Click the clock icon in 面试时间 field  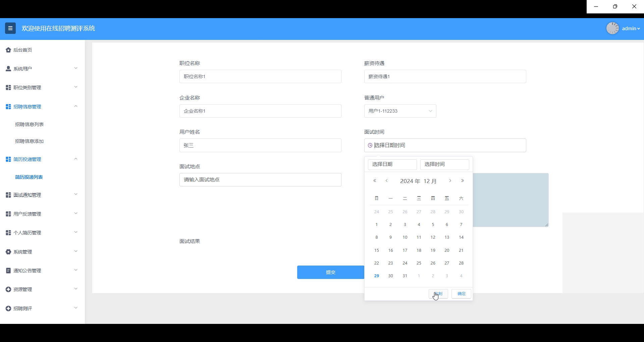point(370,146)
